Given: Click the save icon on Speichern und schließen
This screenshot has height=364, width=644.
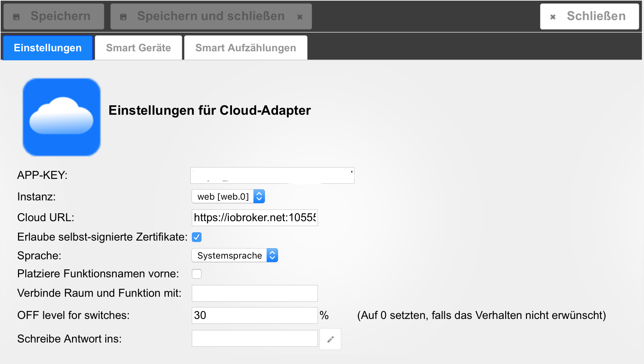Looking at the screenshot, I should point(123,17).
